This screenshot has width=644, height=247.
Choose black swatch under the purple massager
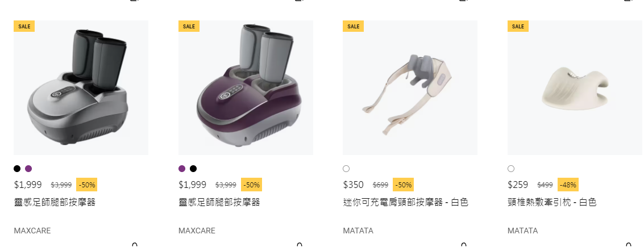coord(193,169)
